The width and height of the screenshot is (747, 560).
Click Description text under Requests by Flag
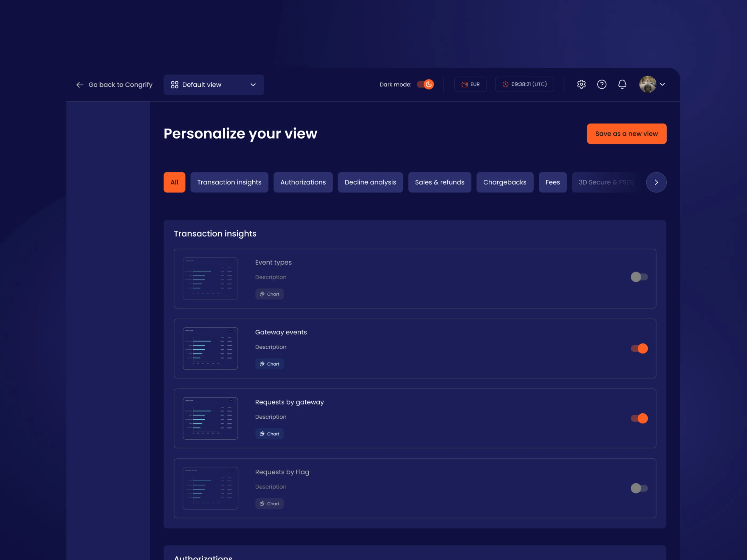[271, 487]
